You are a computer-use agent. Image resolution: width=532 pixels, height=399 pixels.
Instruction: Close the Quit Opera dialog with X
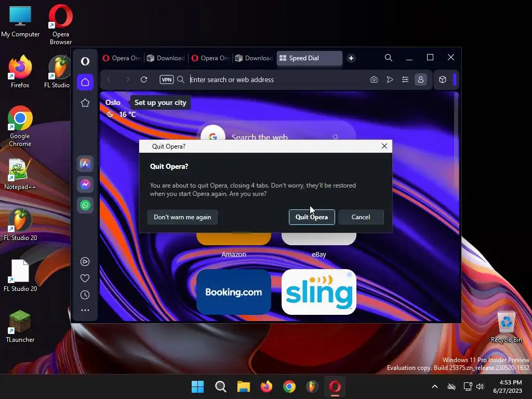(384, 146)
